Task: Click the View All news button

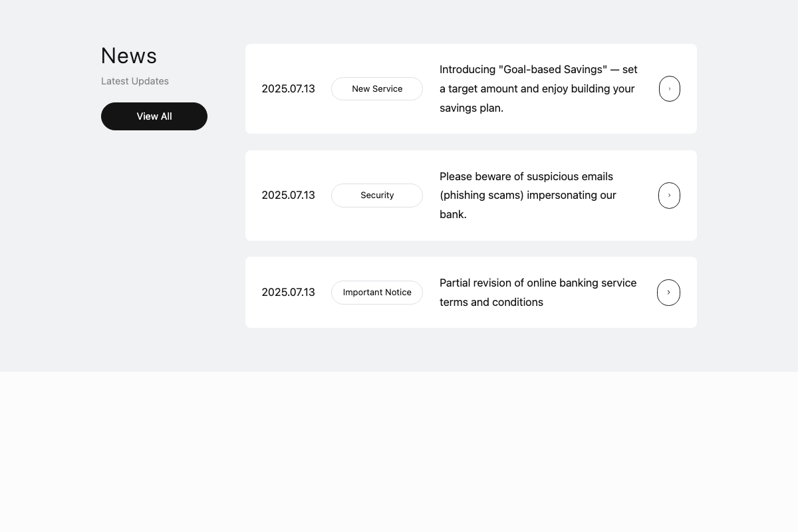Action: pos(154,116)
